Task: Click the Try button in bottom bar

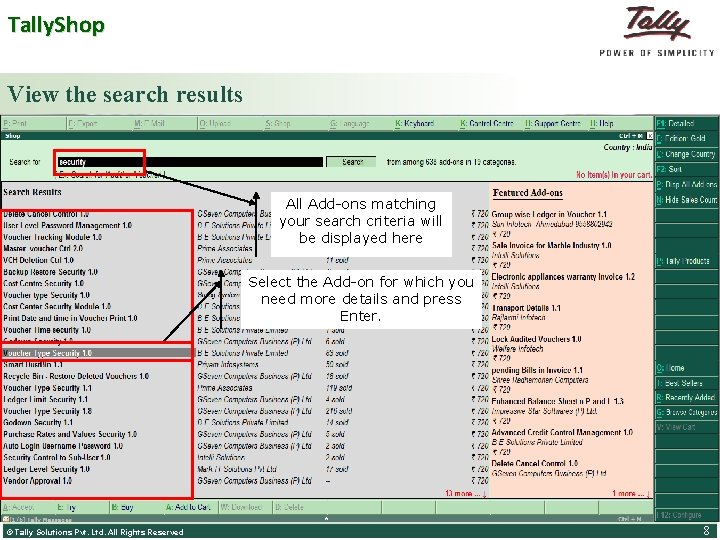Action: tap(67, 507)
